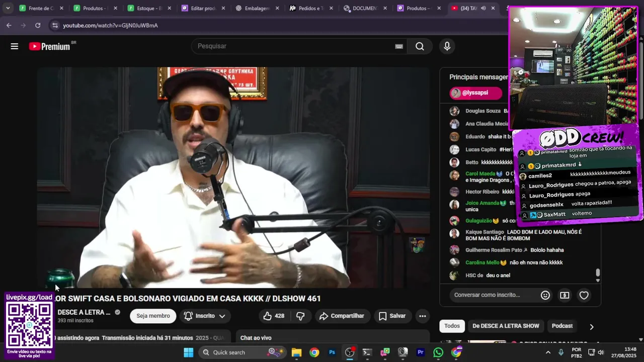Image resolution: width=644 pixels, height=362 pixels.
Task: Dislike the video with thumbs-down
Action: coord(300,316)
